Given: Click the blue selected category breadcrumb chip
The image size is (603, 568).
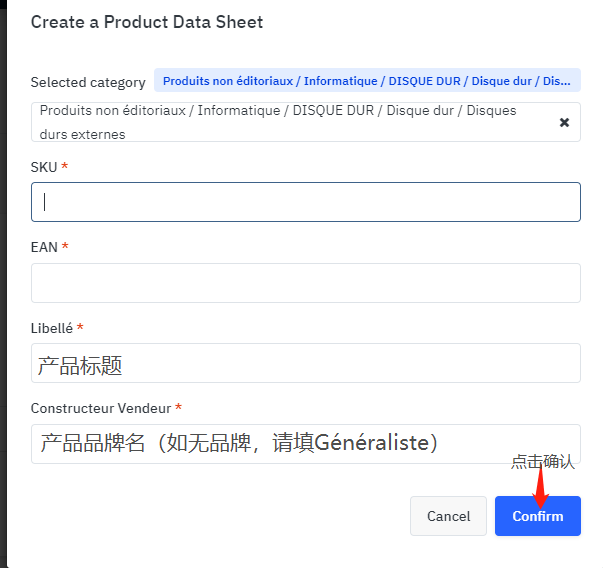Looking at the screenshot, I should coord(367,80).
